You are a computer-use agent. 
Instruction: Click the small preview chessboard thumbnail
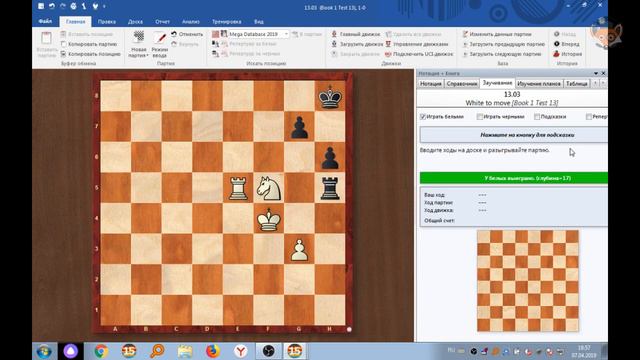pos(528,281)
